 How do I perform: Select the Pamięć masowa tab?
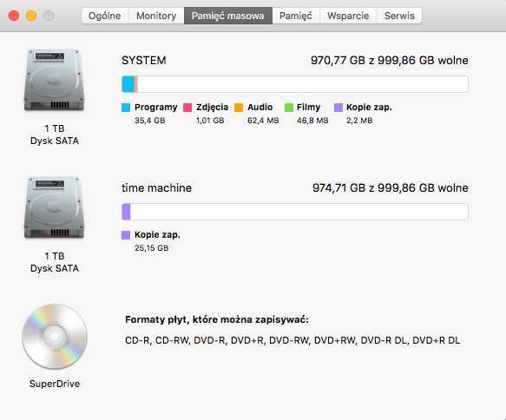pyautogui.click(x=227, y=16)
